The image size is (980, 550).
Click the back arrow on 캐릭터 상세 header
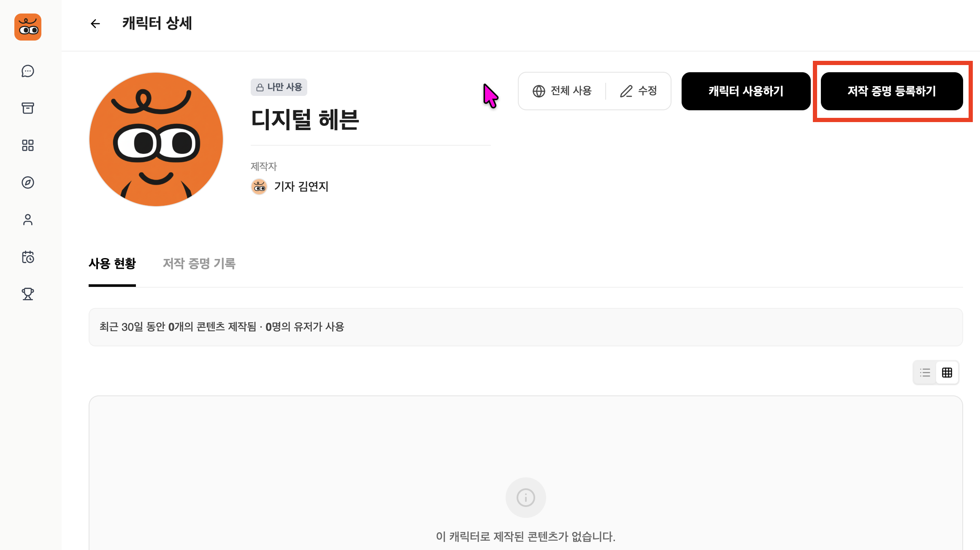pyautogui.click(x=95, y=24)
